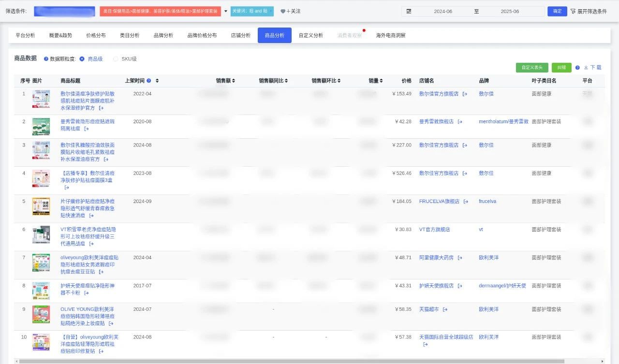Image resolution: width=619 pixels, height=364 pixels.
Task: Click the help icon beside the 纠错 button
Action: point(577,68)
